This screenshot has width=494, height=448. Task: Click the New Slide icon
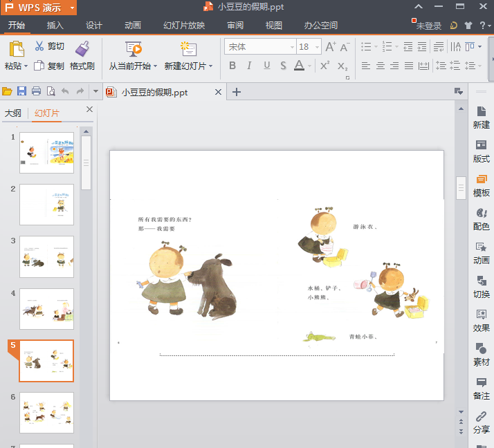click(x=188, y=49)
